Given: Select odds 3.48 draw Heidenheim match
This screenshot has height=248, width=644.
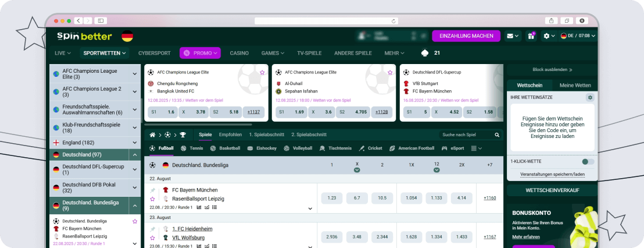Looking at the screenshot, I should pos(357,237).
